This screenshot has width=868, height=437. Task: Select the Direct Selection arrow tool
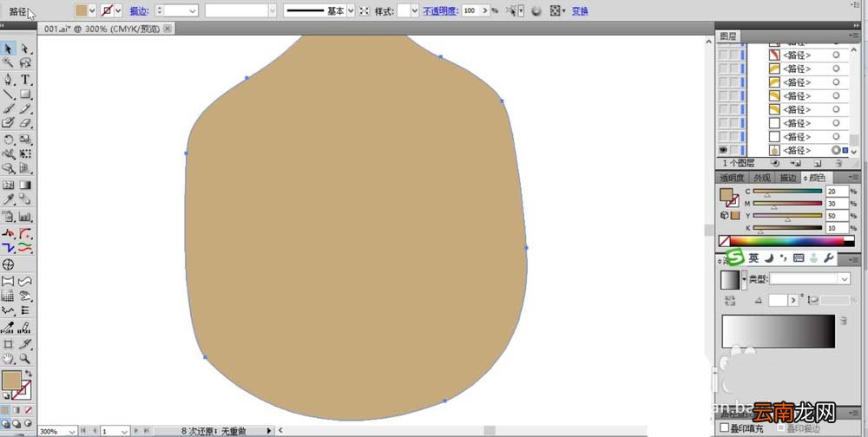25,49
